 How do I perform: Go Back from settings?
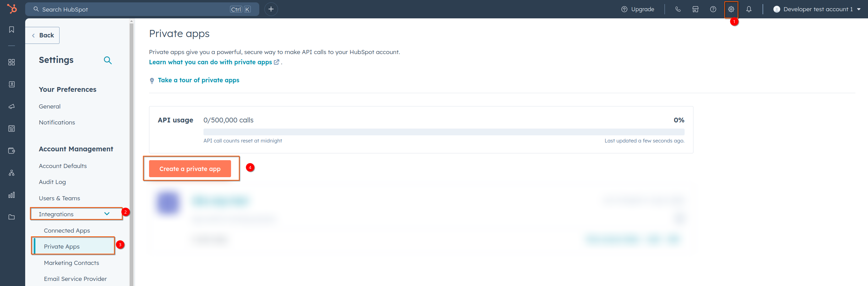coord(43,35)
